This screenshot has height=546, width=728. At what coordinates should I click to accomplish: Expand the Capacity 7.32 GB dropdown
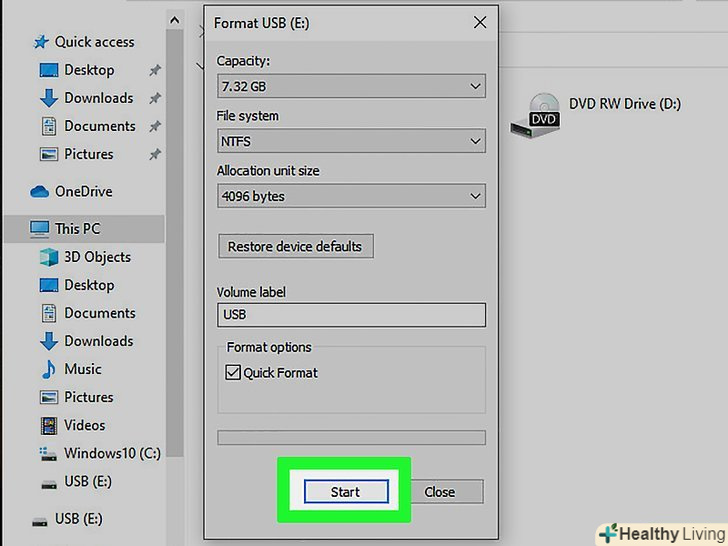[x=351, y=86]
